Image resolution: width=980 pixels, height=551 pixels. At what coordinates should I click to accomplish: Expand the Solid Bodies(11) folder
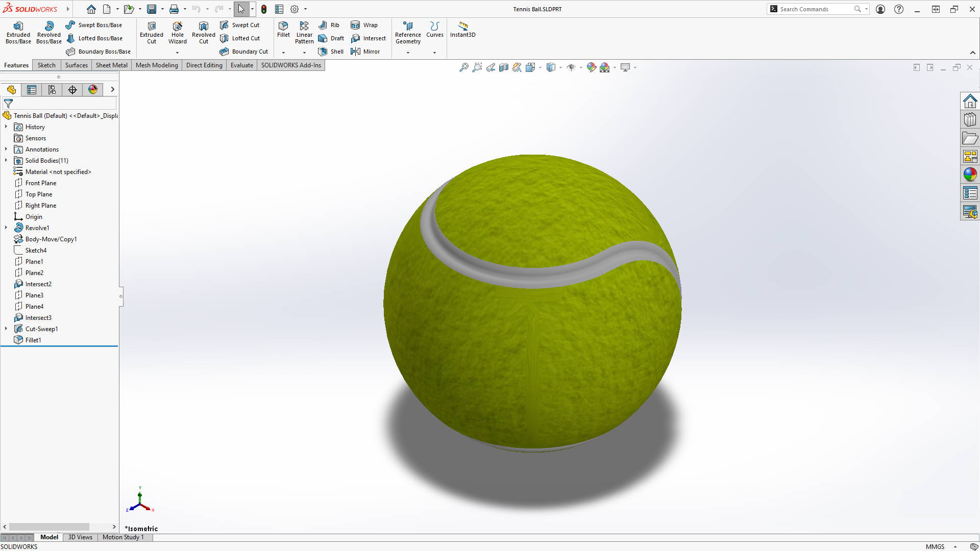[6, 160]
